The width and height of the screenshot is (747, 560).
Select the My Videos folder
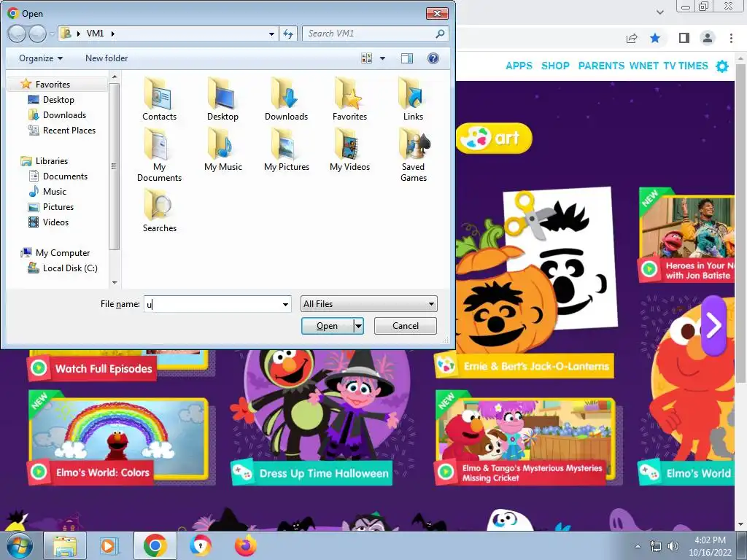tap(349, 150)
